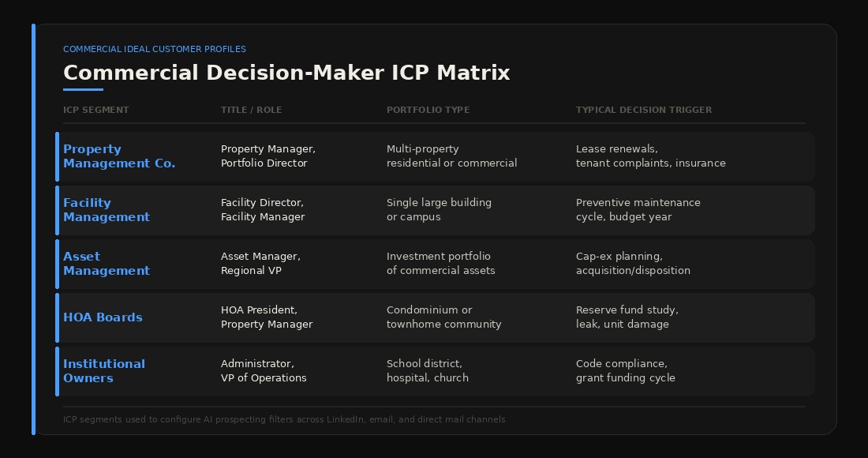
Task: Select the "Institutional Owners" segment name
Action: coord(104,371)
